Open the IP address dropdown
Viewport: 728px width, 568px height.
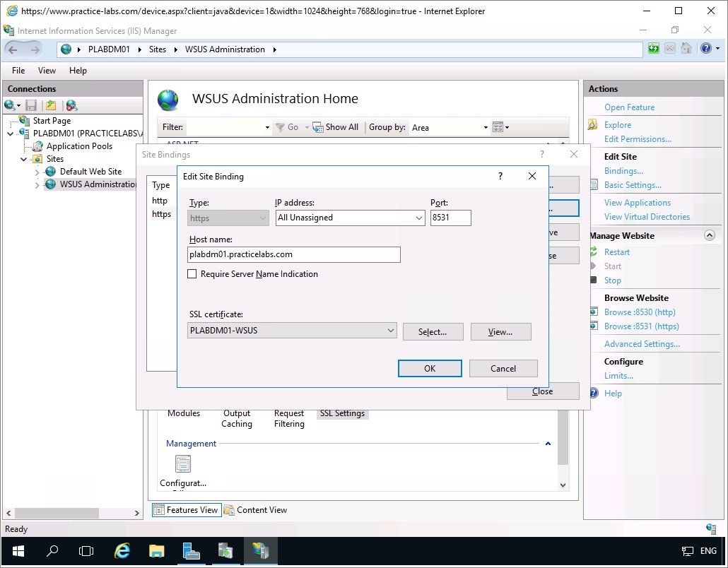(x=419, y=218)
